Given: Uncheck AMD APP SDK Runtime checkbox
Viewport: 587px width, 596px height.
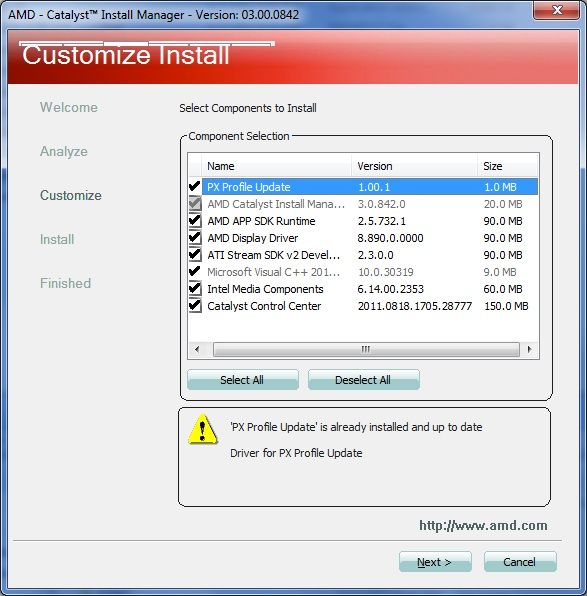Looking at the screenshot, I should click(195, 221).
